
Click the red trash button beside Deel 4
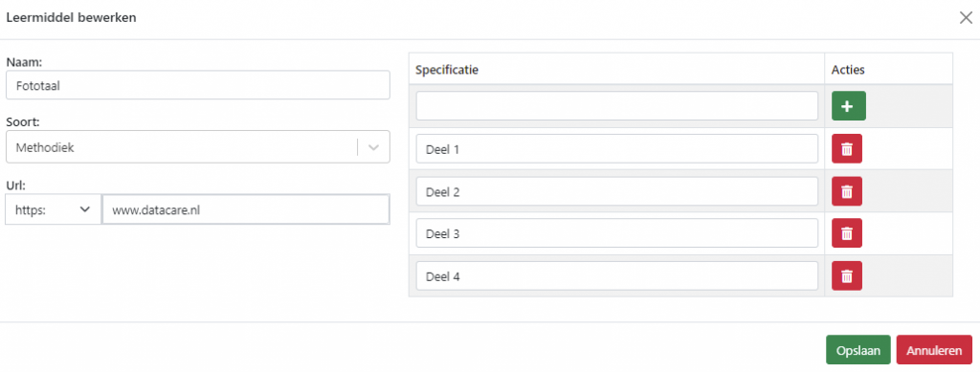847,275
